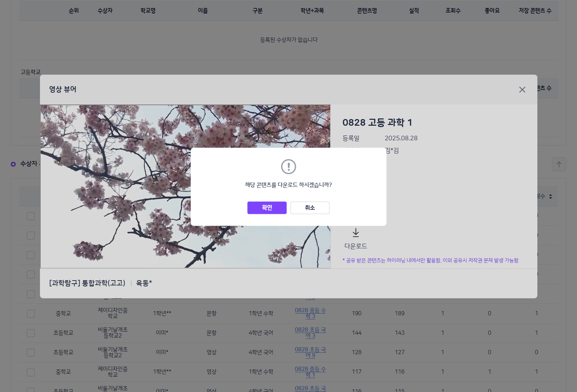The width and height of the screenshot is (577, 392).
Task: Open the 0828 중등 수학 3 content link
Action: pyautogui.click(x=310, y=313)
